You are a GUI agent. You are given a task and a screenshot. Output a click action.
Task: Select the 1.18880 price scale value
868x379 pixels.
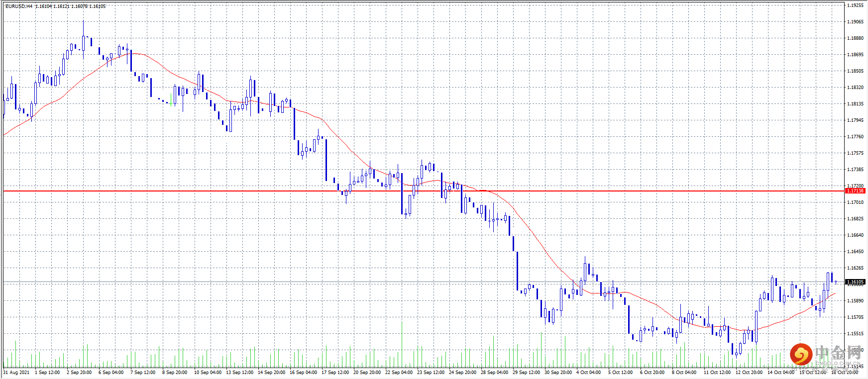tap(856, 38)
